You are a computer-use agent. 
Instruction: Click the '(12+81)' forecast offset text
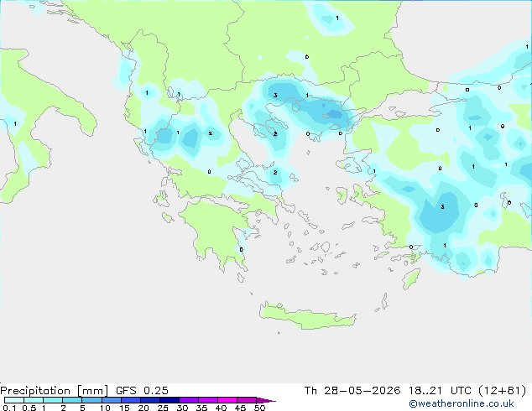502,391
